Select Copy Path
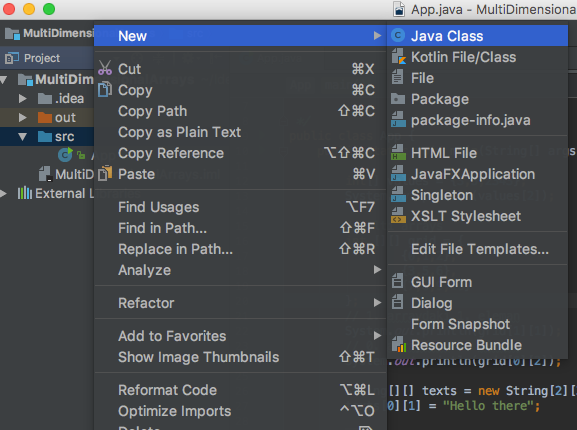577x430 pixels. (240, 111)
